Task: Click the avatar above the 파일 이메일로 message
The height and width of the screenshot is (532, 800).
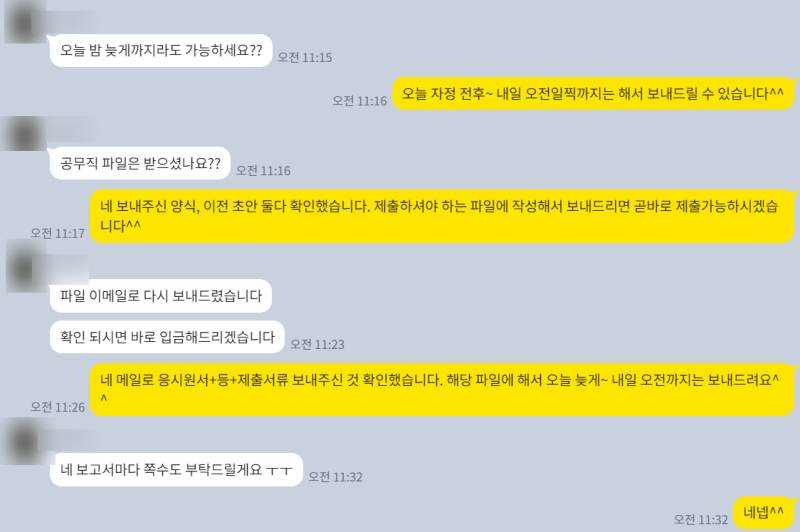Action: coord(26,269)
